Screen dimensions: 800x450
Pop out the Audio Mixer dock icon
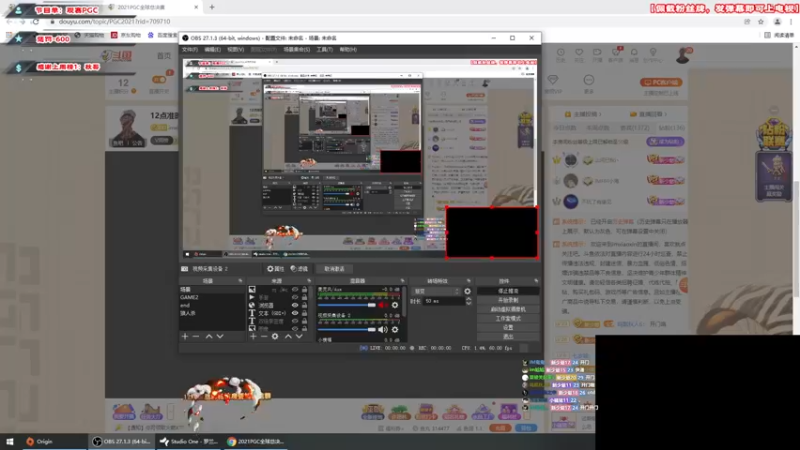pos(403,281)
